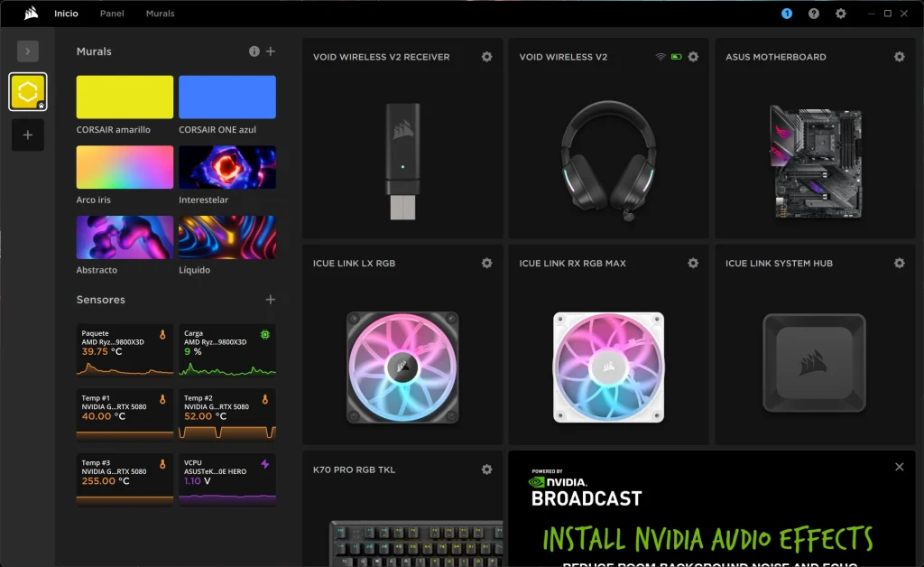
Task: Show Murals info icon
Action: pos(254,51)
